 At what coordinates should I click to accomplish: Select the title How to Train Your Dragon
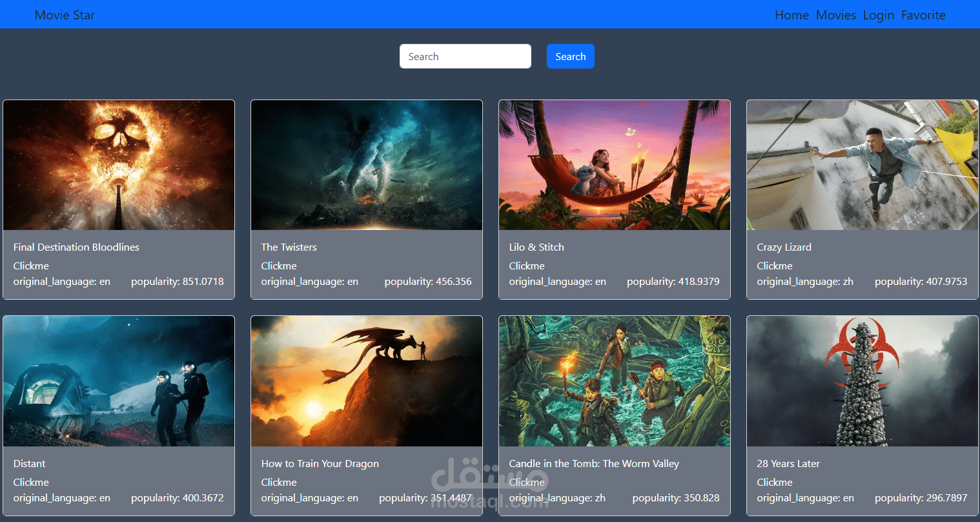click(320, 463)
